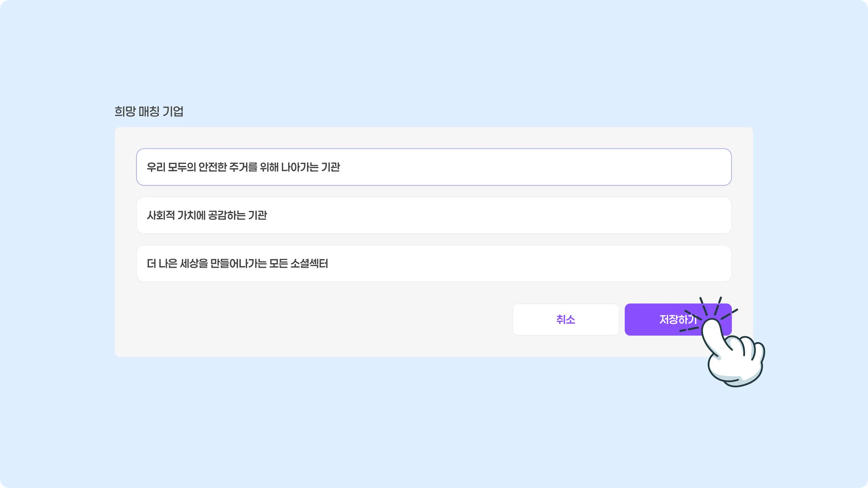868x488 pixels.
Task: Click the 희망 매칭 기업 heading
Action: [149, 111]
